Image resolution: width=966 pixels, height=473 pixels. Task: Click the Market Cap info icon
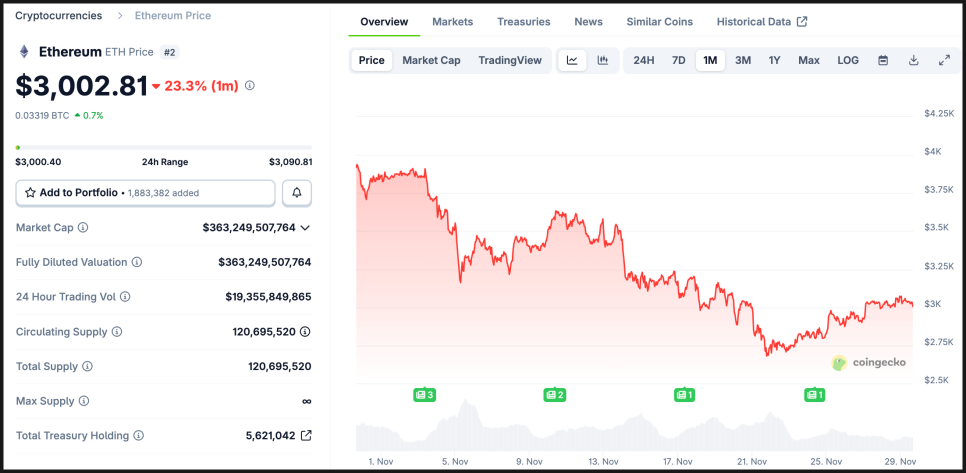(83, 228)
